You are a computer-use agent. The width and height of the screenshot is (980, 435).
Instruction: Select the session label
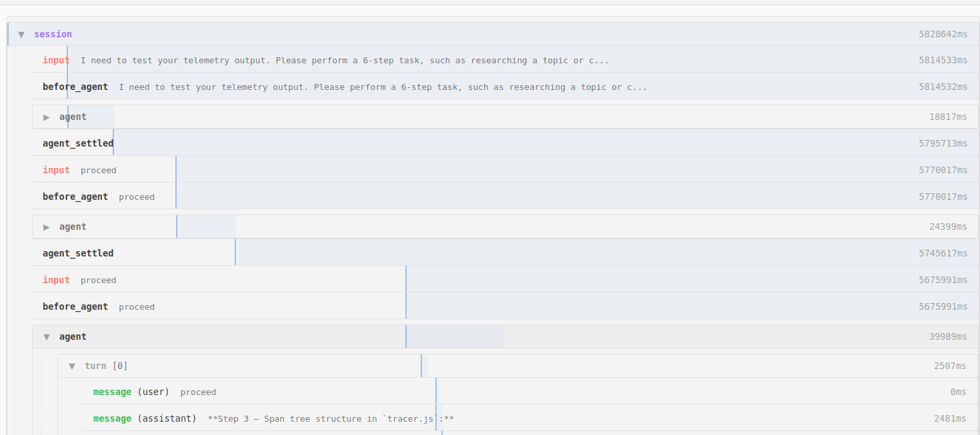click(x=53, y=34)
